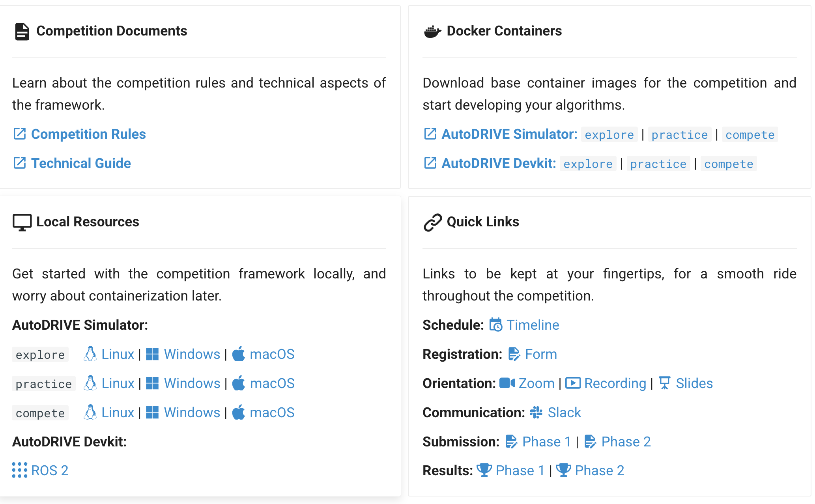Viewport: 815px width, 504px height.
Task: Download compete simulator for Windows
Action: click(x=192, y=413)
